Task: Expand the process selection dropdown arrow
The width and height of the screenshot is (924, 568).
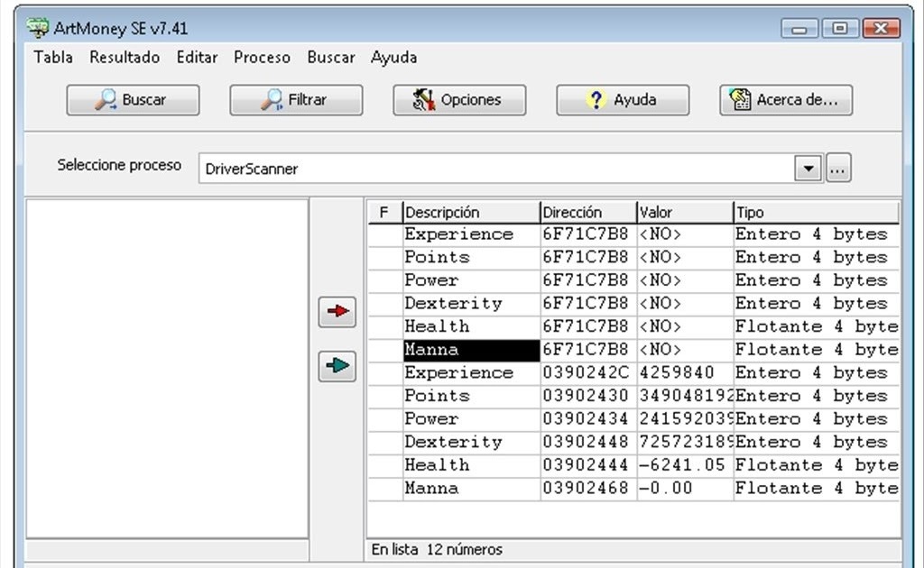Action: point(808,169)
